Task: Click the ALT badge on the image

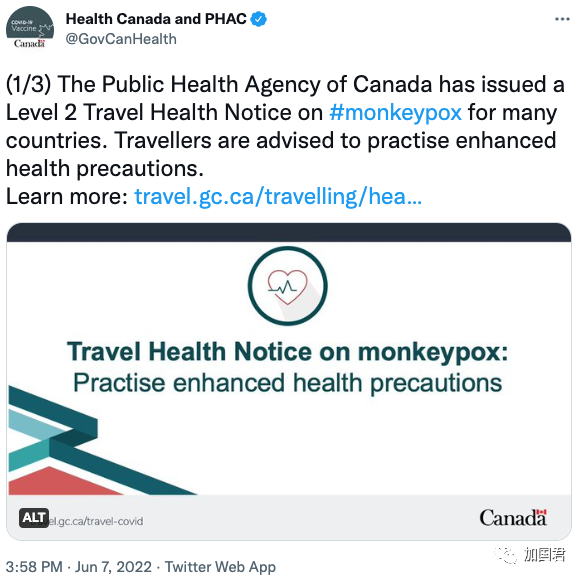Action: click(x=34, y=517)
